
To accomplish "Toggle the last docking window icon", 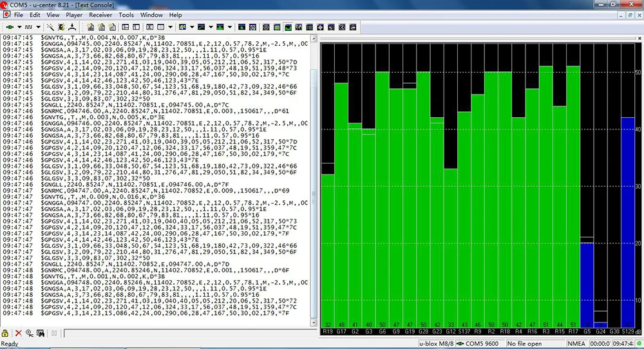I will pyautogui.click(x=353, y=27).
